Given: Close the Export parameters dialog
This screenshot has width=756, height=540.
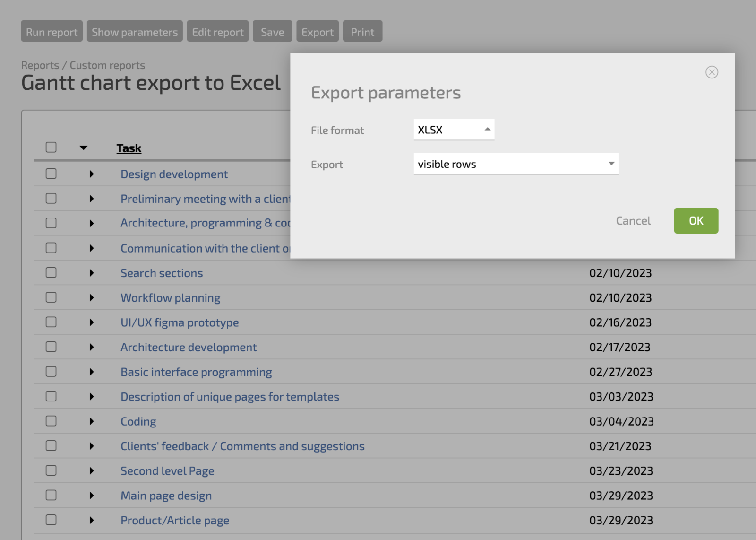Looking at the screenshot, I should 712,72.
